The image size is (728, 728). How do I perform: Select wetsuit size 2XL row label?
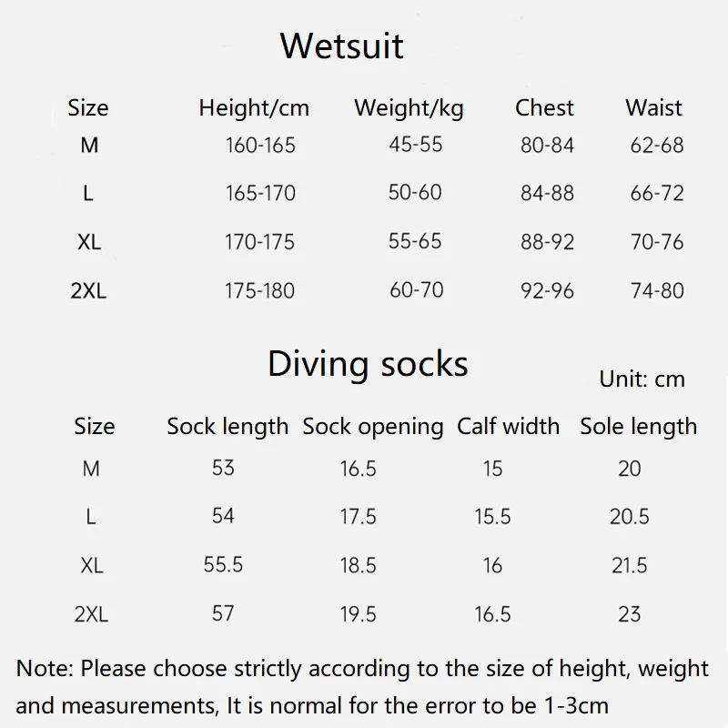(x=89, y=290)
